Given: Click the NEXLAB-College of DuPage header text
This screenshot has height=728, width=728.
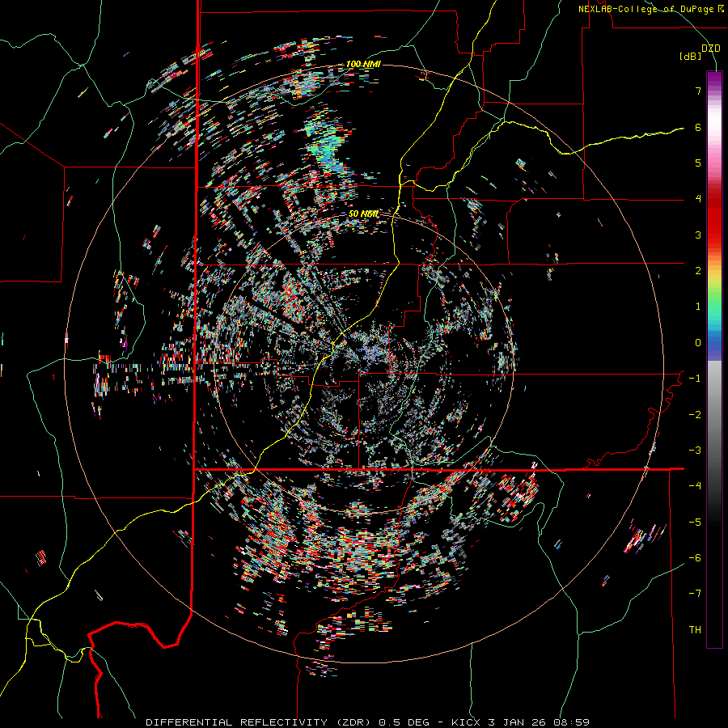Looking at the screenshot, I should pyautogui.click(x=645, y=9).
